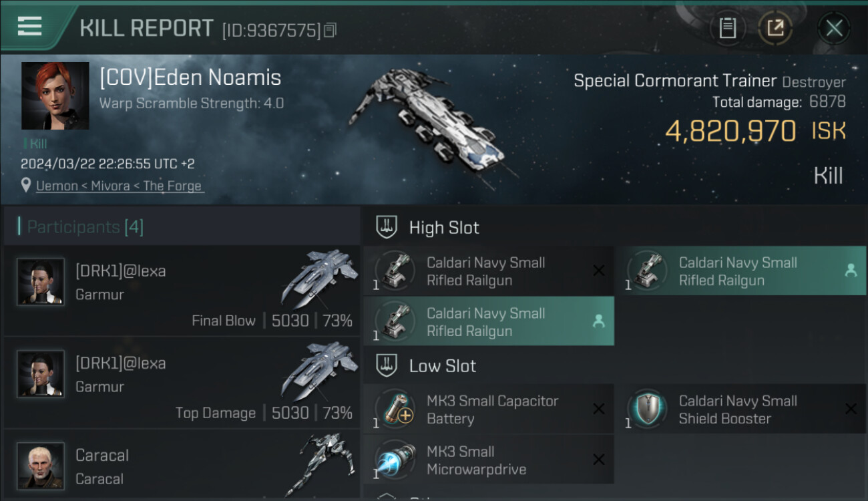Click the highlighted railgun in right column

[x=740, y=271]
